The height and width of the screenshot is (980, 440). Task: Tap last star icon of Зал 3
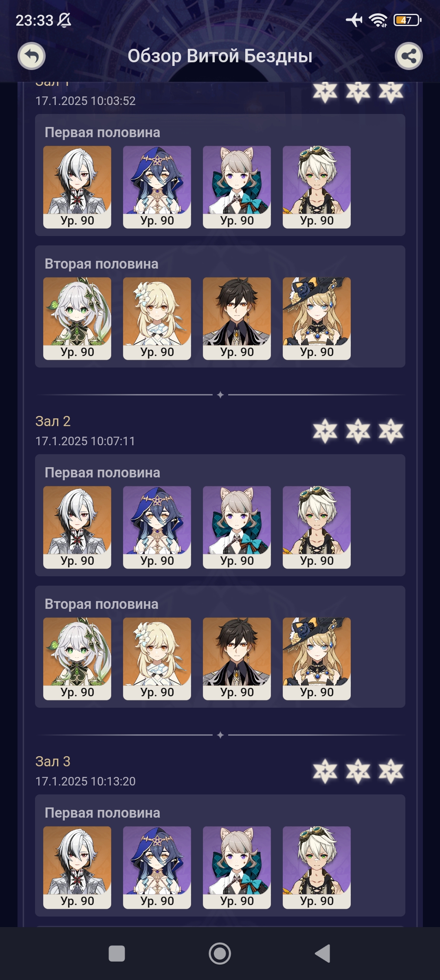(391, 771)
